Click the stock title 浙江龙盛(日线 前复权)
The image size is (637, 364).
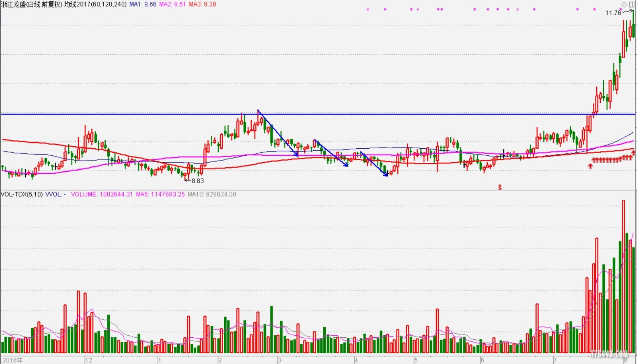point(32,4)
